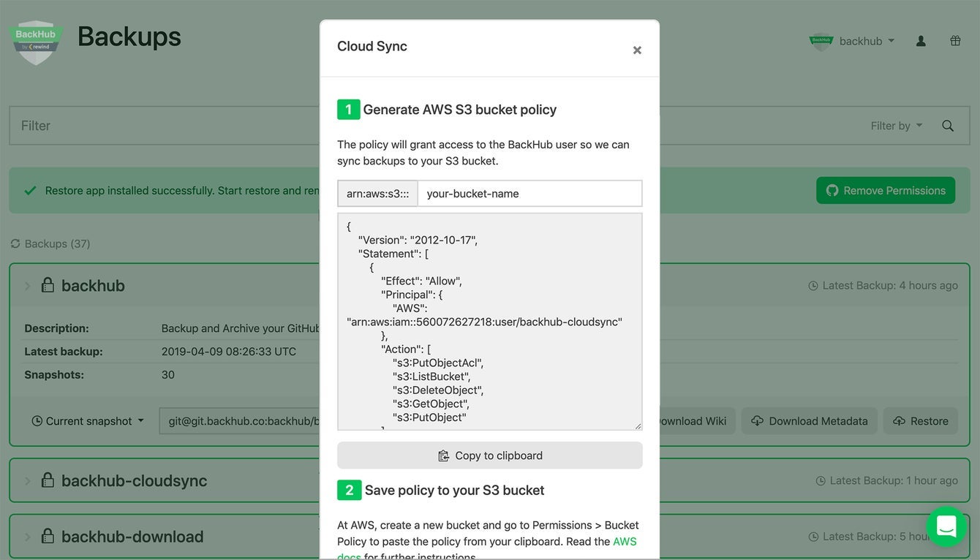Expand the backhub repository row
The height and width of the screenshot is (560, 980).
28,286
